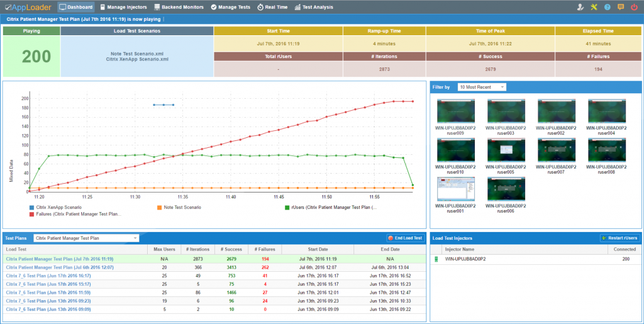
Task: Click the Jul 7th, 2016 11:22 peak time value
Action: click(491, 43)
